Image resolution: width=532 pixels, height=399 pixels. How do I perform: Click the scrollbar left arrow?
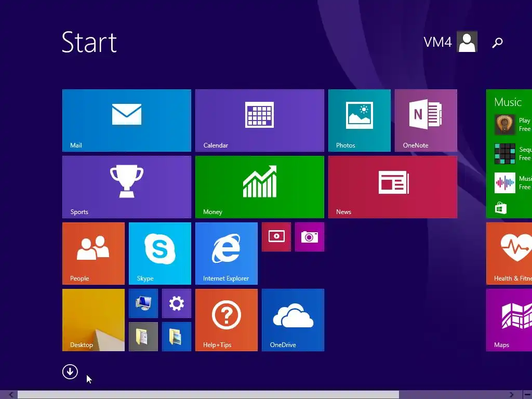(11, 395)
